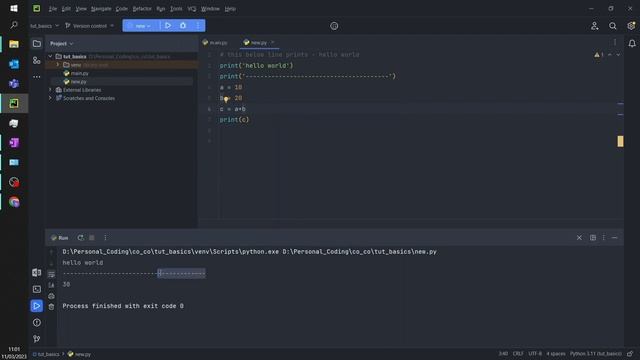Viewport: 640px width, 360px height.
Task: Click scroll to end icon in Run console
Action: 51,285
